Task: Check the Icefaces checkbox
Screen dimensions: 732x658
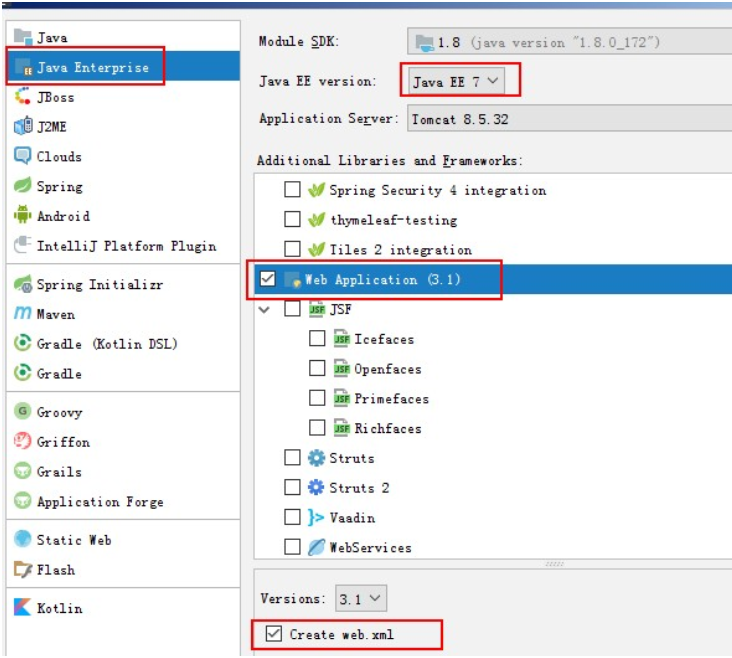Action: [317, 339]
